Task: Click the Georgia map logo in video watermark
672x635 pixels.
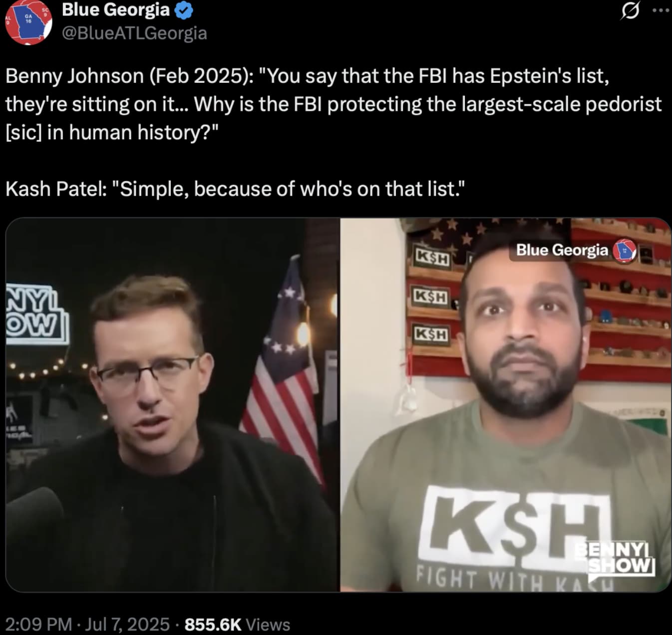Action: tap(625, 251)
